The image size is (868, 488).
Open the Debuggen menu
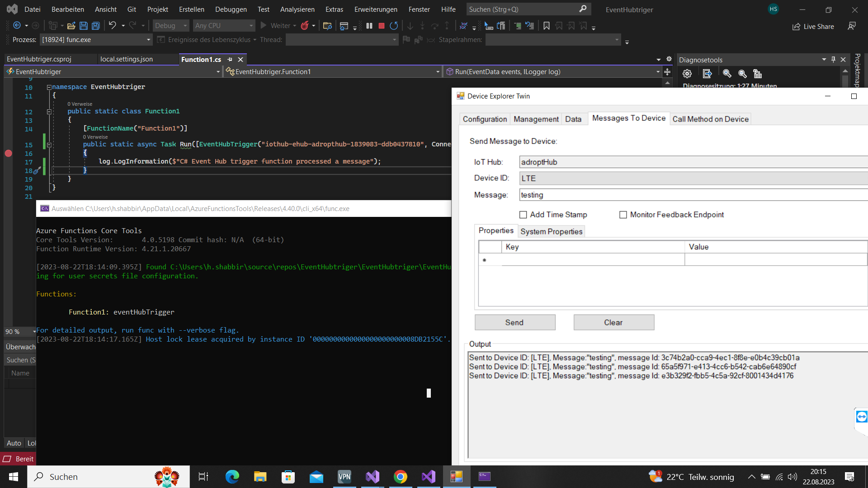click(231, 9)
